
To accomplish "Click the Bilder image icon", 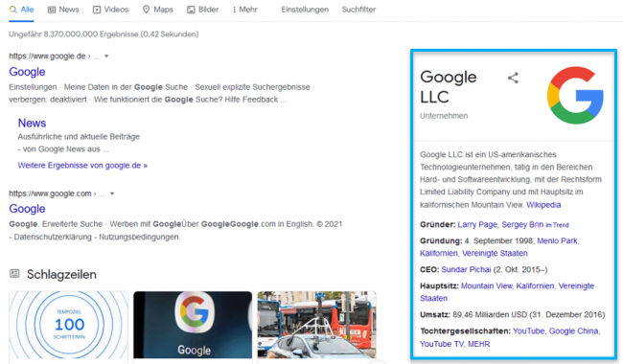I will pyautogui.click(x=191, y=10).
